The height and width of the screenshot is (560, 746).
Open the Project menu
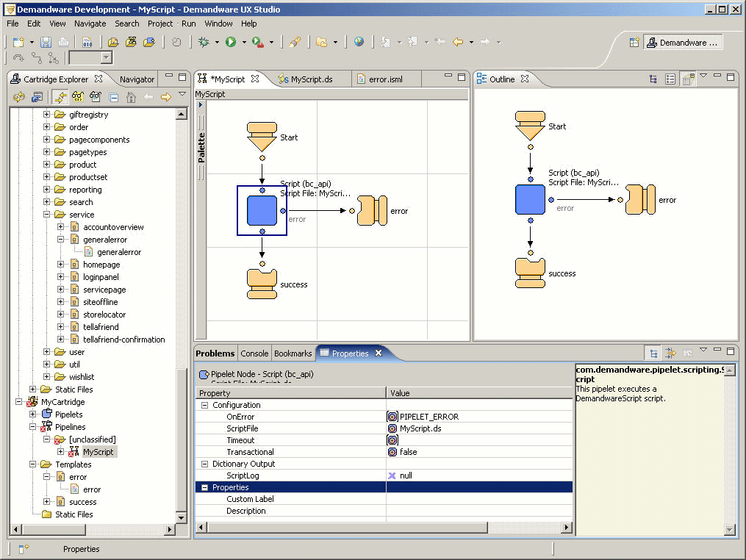[x=160, y=24]
